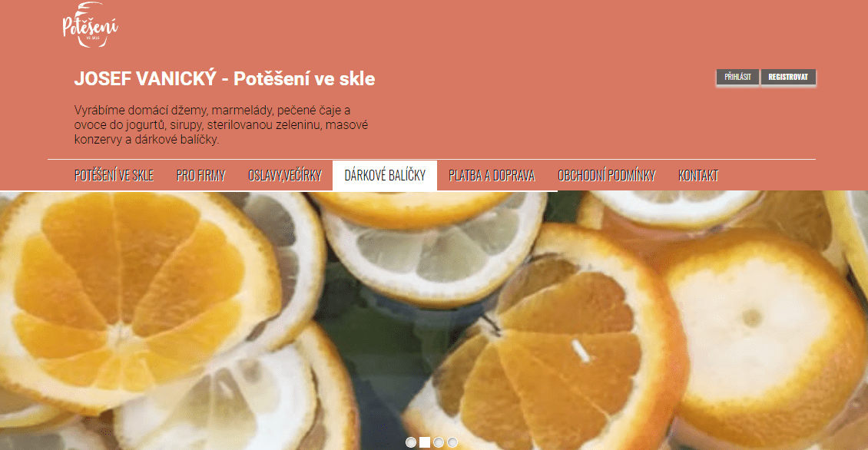Viewport: 868px width, 450px height.
Task: Select the first slideshow dot
Action: click(411, 442)
